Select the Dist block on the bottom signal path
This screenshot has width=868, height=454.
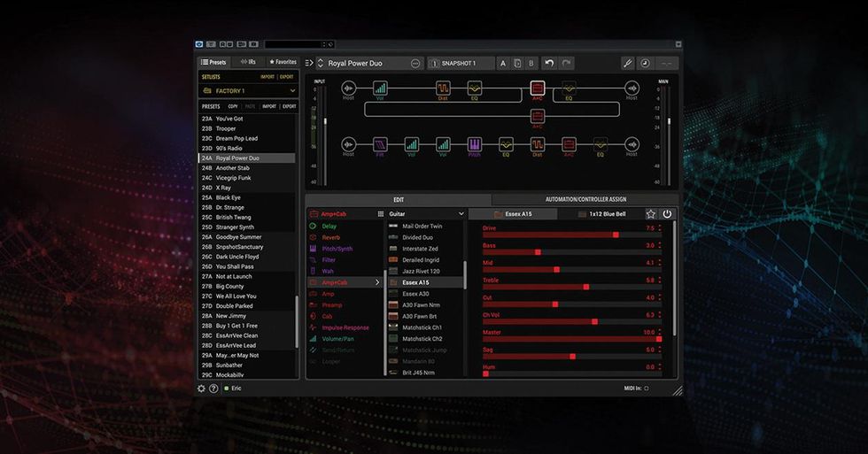(538, 144)
